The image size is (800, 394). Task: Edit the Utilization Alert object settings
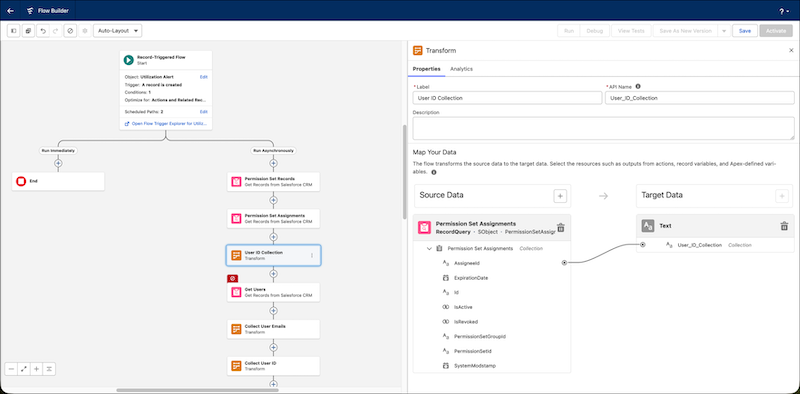coord(204,77)
